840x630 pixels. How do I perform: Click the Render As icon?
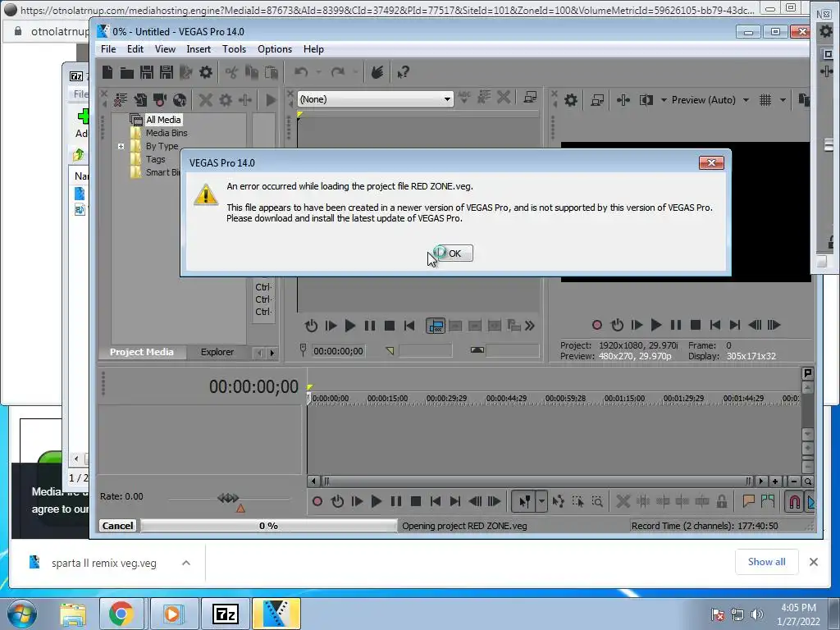pos(185,72)
